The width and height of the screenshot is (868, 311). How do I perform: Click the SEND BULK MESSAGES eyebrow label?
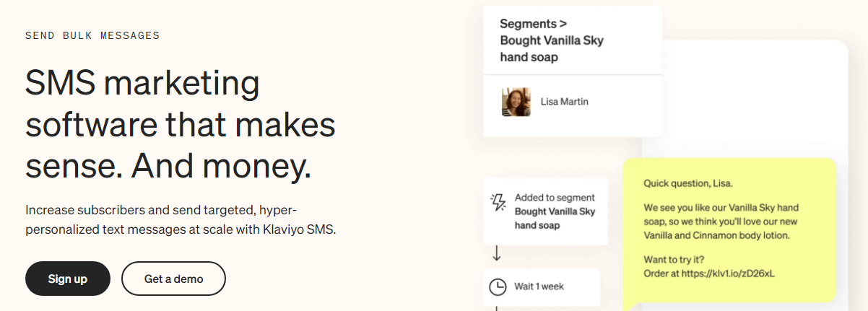coord(92,35)
